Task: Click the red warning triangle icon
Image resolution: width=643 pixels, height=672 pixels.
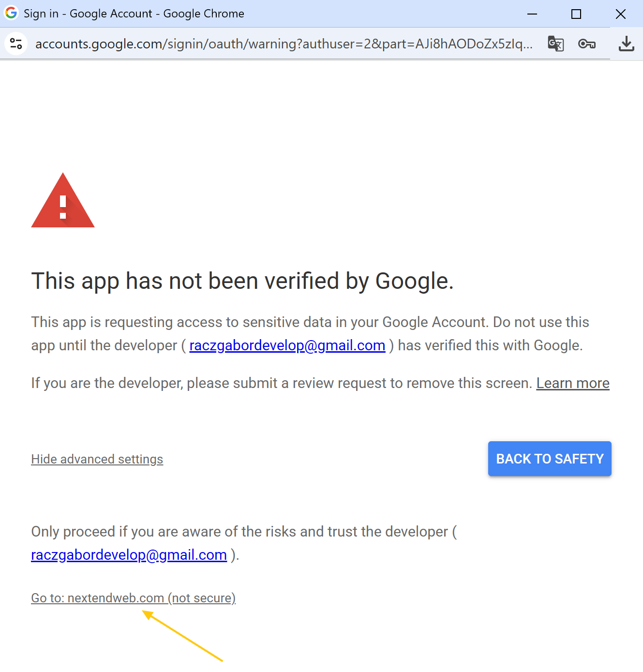Action: [63, 200]
